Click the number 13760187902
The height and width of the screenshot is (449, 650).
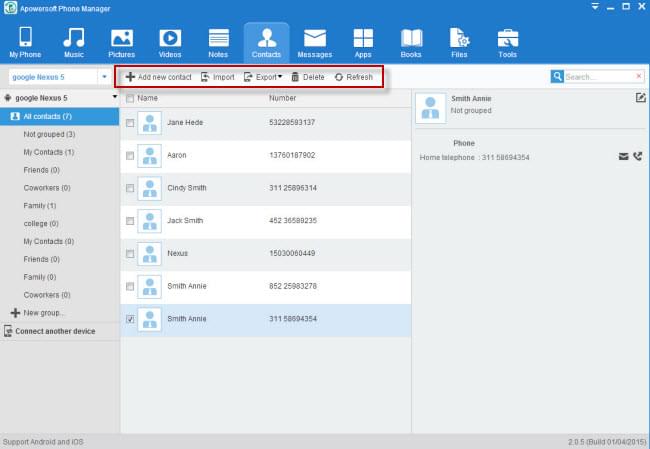[x=292, y=155]
